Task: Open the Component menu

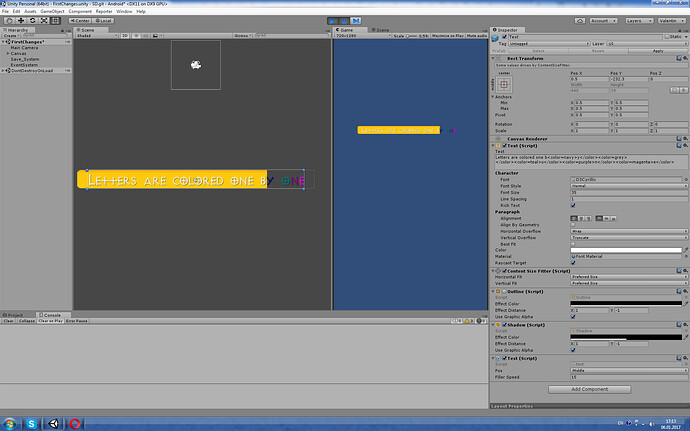Action: point(80,11)
